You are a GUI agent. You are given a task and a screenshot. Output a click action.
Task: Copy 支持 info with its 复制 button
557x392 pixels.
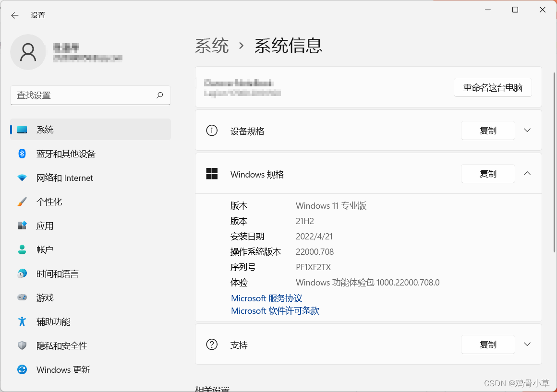point(488,344)
